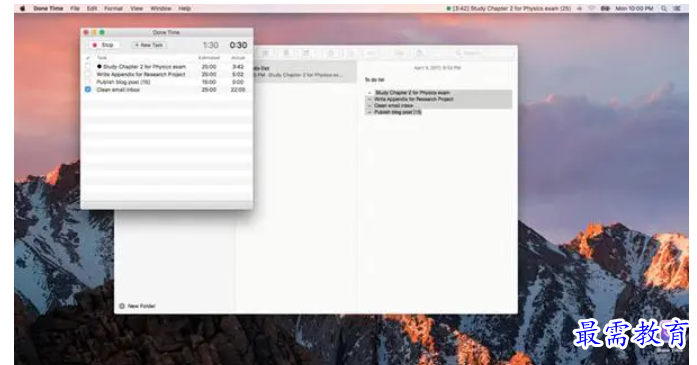
Task: Add a task with New Task button
Action: [149, 45]
